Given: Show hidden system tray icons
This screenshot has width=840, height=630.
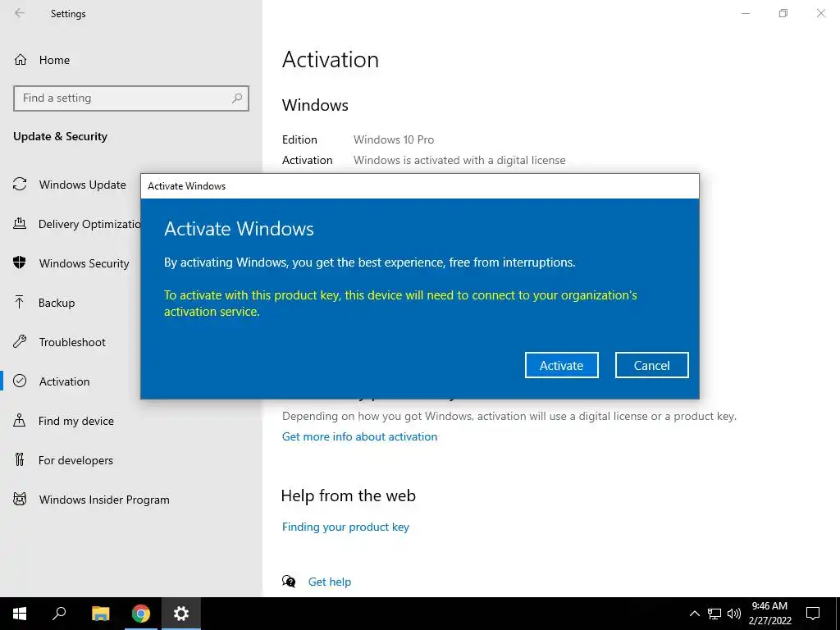Looking at the screenshot, I should tap(694, 614).
